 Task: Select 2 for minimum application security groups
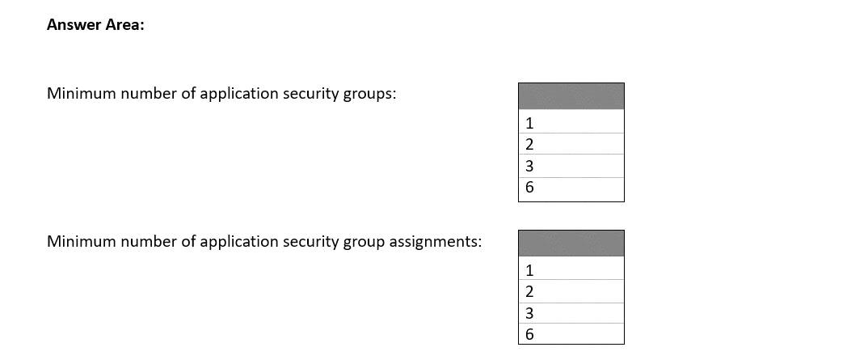571,144
